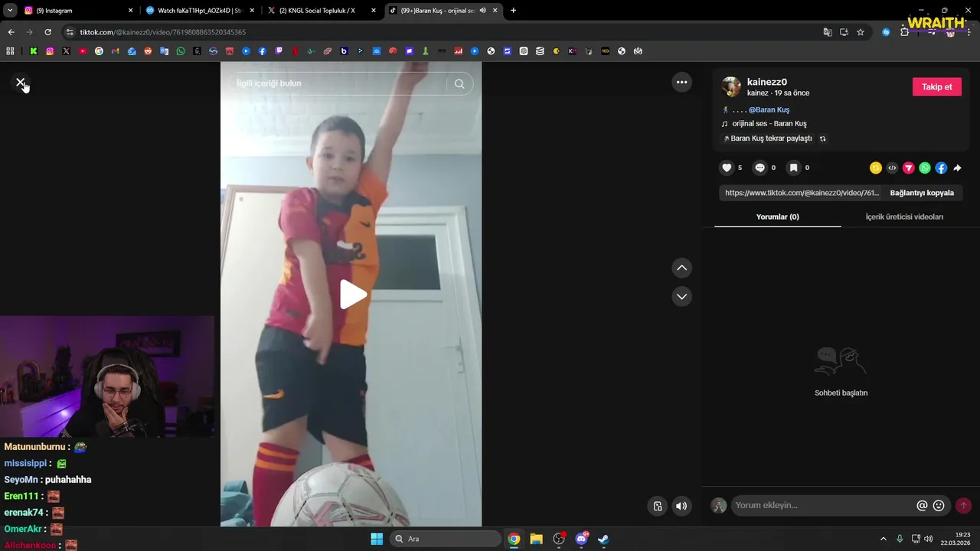
Task: Open kainezz0 profile avatar
Action: click(731, 86)
